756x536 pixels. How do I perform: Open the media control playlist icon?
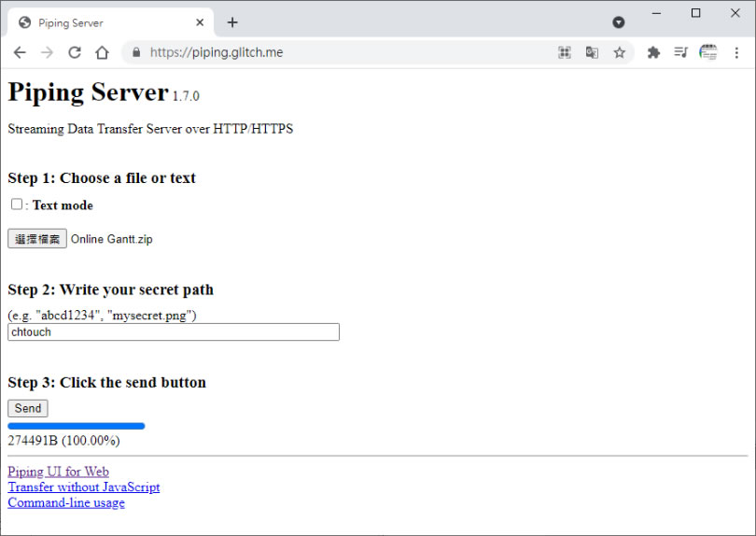pyautogui.click(x=680, y=52)
